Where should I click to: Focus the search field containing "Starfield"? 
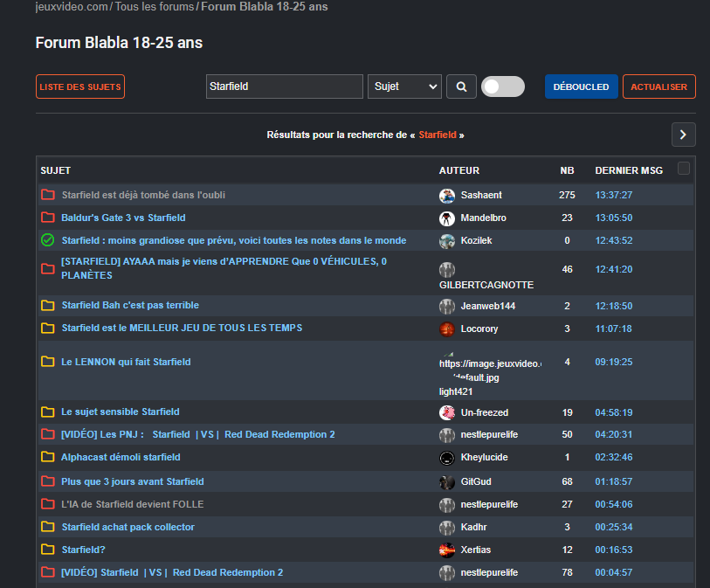285,86
